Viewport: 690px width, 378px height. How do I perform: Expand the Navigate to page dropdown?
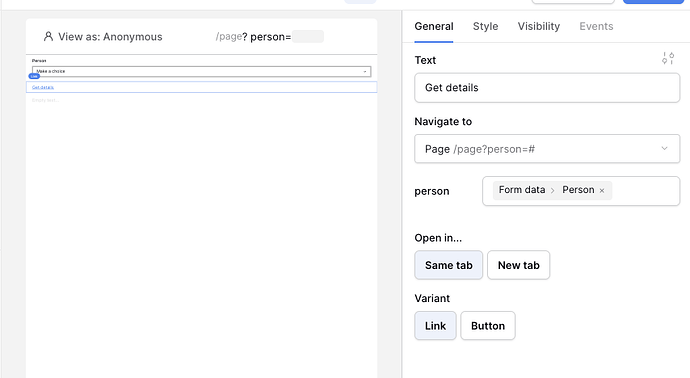coord(547,149)
